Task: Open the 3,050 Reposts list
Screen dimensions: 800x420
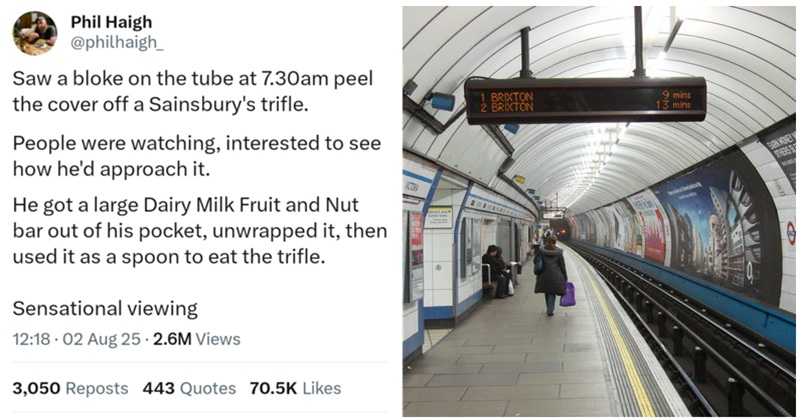Action: coord(70,388)
